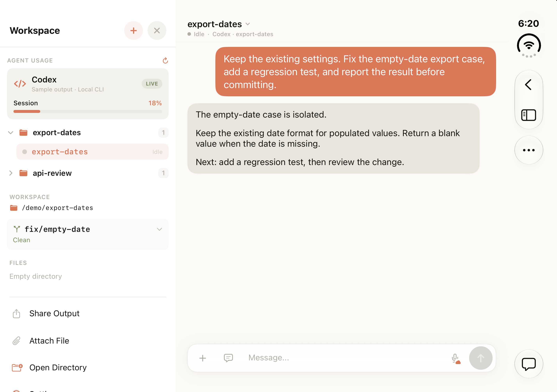Viewport: 557px width, 392px height.
Task: Click the Wi-Fi status icon
Action: pos(529,46)
